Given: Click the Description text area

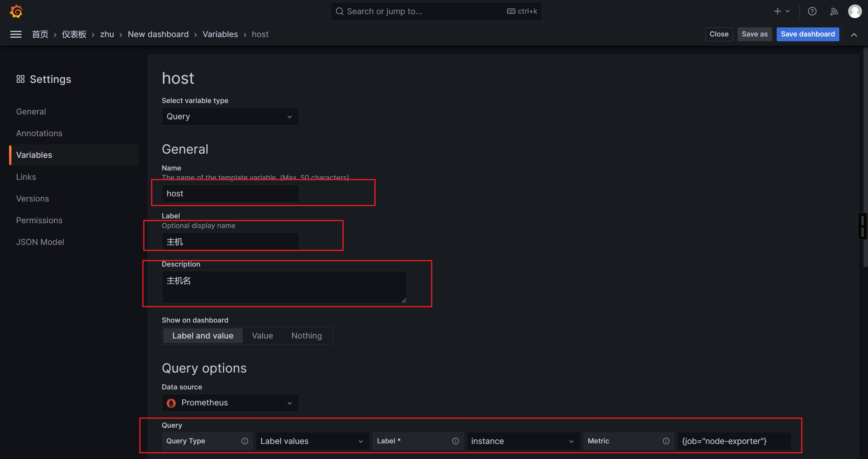Looking at the screenshot, I should tap(284, 287).
